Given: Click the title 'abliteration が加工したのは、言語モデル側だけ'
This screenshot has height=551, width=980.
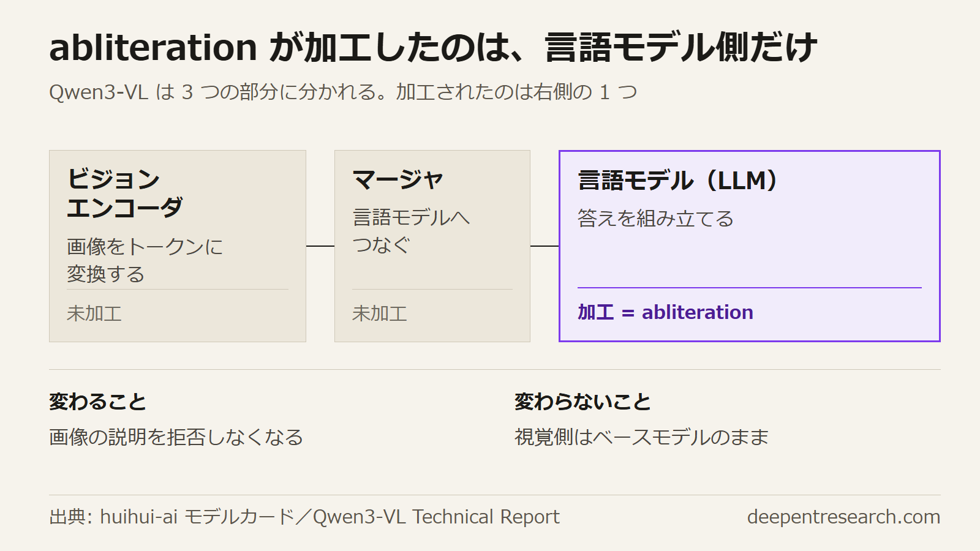Looking at the screenshot, I should coord(433,47).
